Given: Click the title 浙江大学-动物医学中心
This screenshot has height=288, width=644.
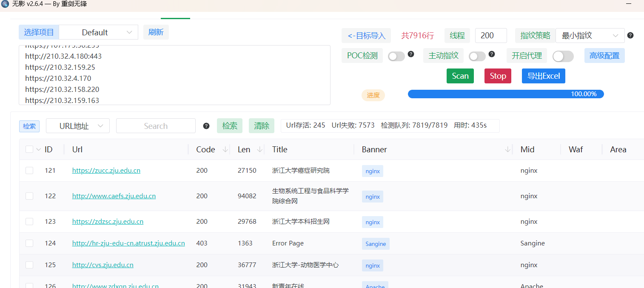Looking at the screenshot, I should click(x=305, y=265).
